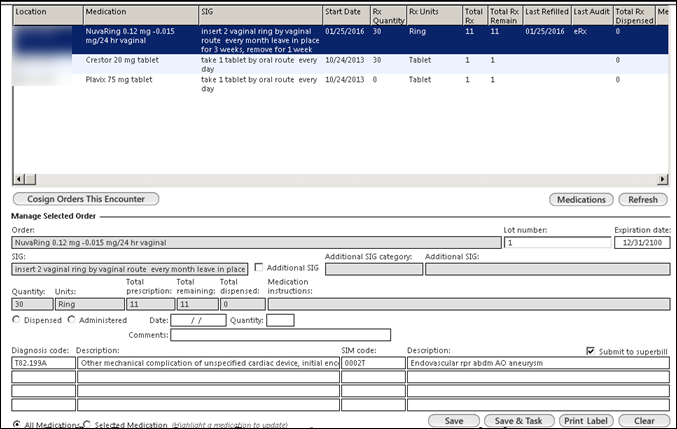677x429 pixels.
Task: Select the horizontal scrollbar thumb in the medication list
Action: click(30, 179)
